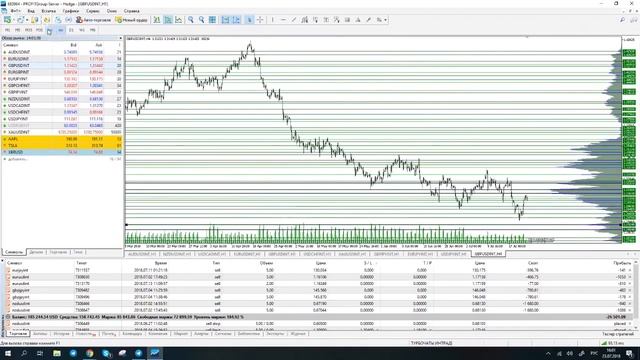Select the D1 timeframe
Image resolution: width=640 pixels, height=360 pixels.
[x=71, y=30]
